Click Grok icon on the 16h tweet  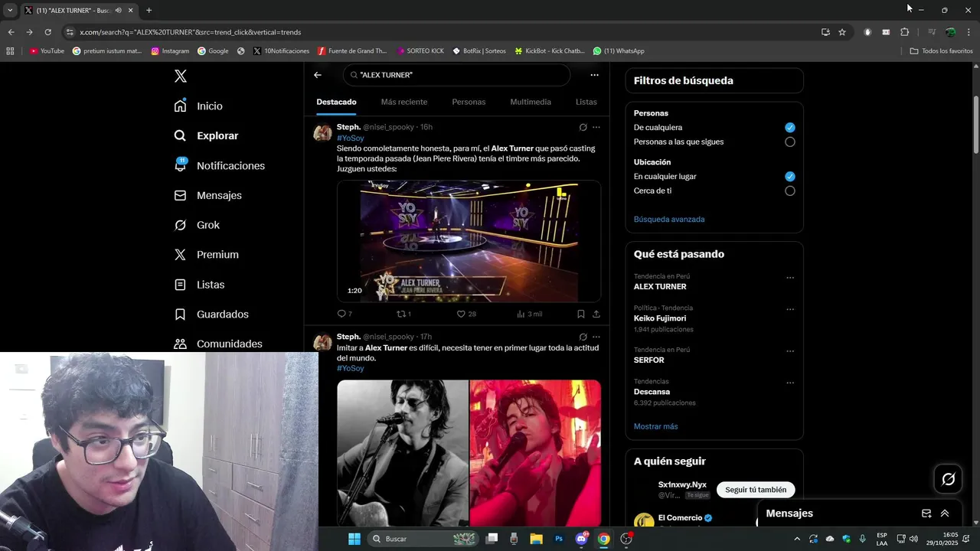[583, 127]
